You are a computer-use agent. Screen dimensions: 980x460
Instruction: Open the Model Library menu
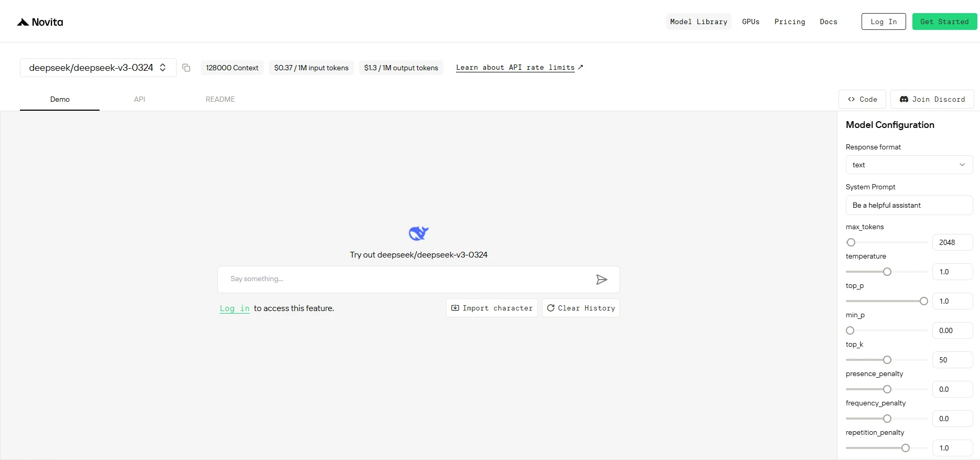pyautogui.click(x=699, y=22)
